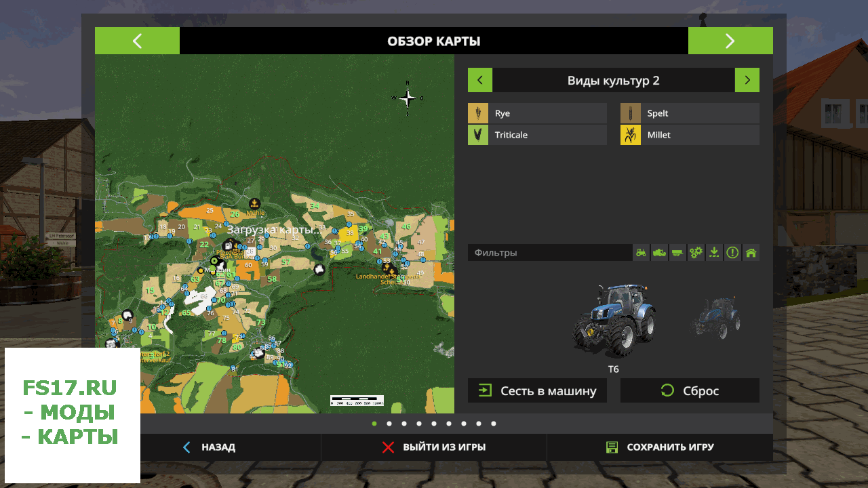This screenshot has width=868, height=488.
Task: Select the first page indicator dot
Action: (374, 424)
